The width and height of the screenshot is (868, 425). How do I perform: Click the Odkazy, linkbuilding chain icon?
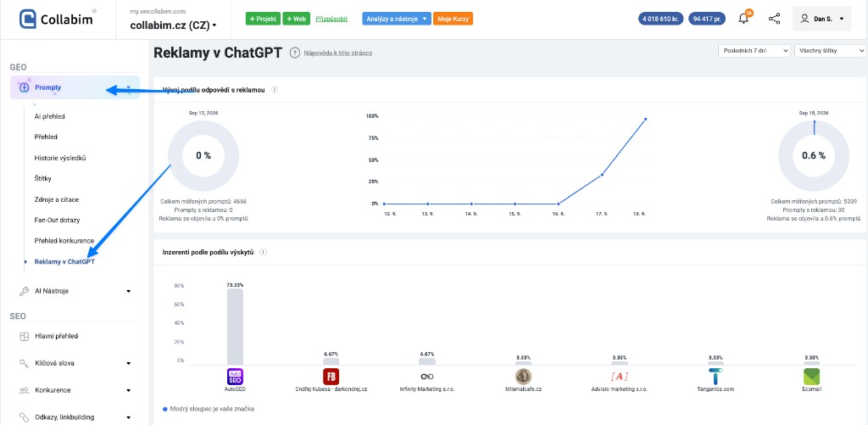(24, 417)
